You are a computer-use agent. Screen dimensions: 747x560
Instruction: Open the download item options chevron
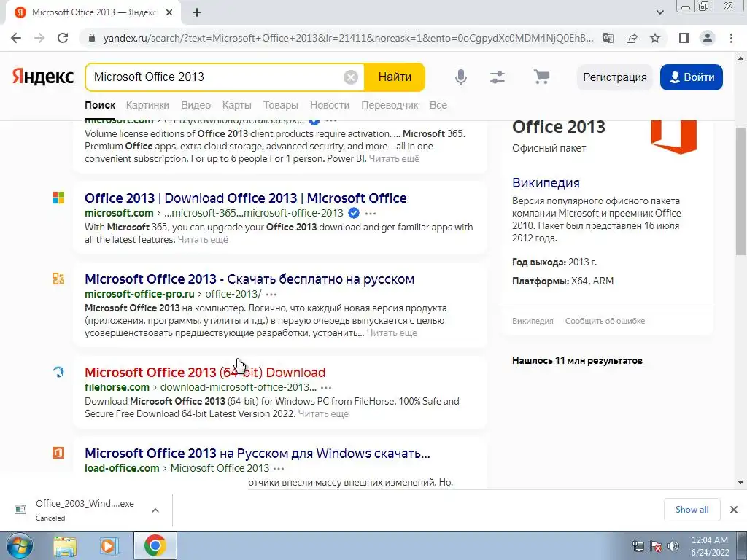[155, 510]
